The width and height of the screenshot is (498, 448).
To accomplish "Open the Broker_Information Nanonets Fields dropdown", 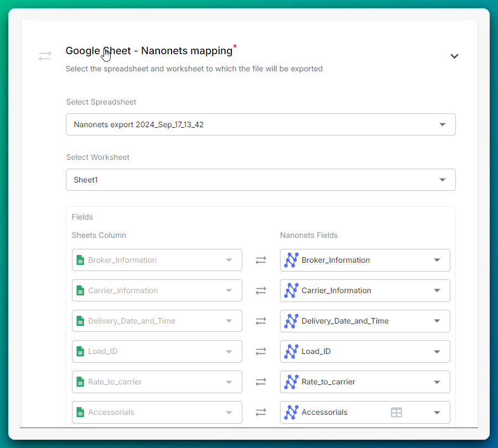I will (x=365, y=260).
